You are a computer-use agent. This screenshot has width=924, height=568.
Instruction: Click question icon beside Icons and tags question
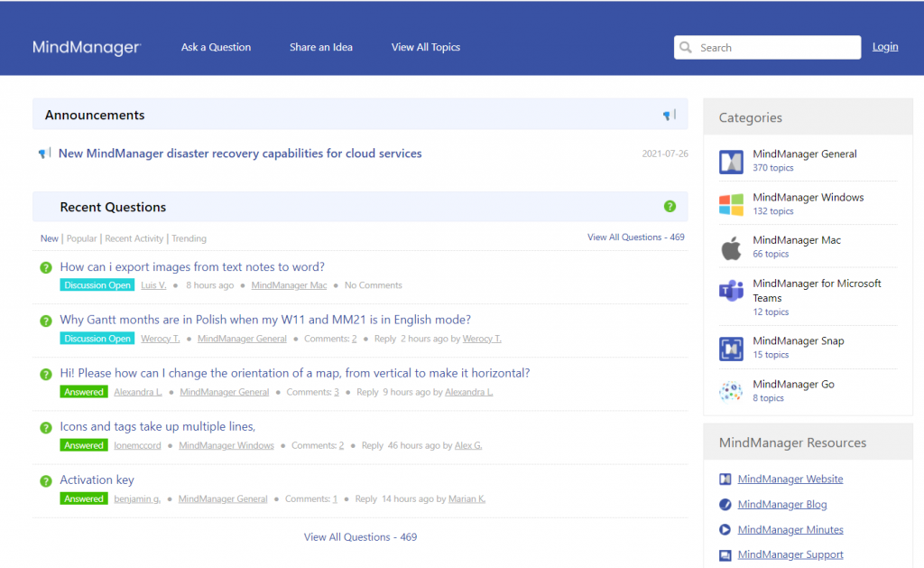pyautogui.click(x=46, y=428)
